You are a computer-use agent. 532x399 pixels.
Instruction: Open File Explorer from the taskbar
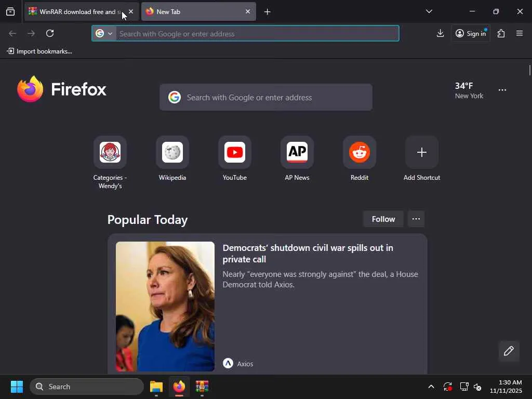(x=156, y=387)
